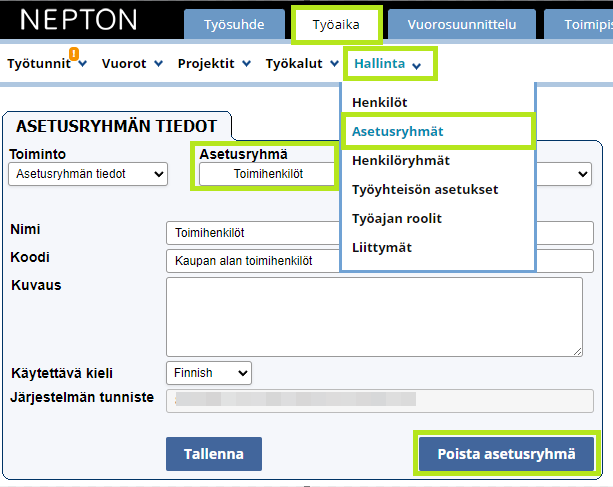Select Henkilöt from Hallinta menu
The height and width of the screenshot is (487, 613).
click(x=380, y=102)
